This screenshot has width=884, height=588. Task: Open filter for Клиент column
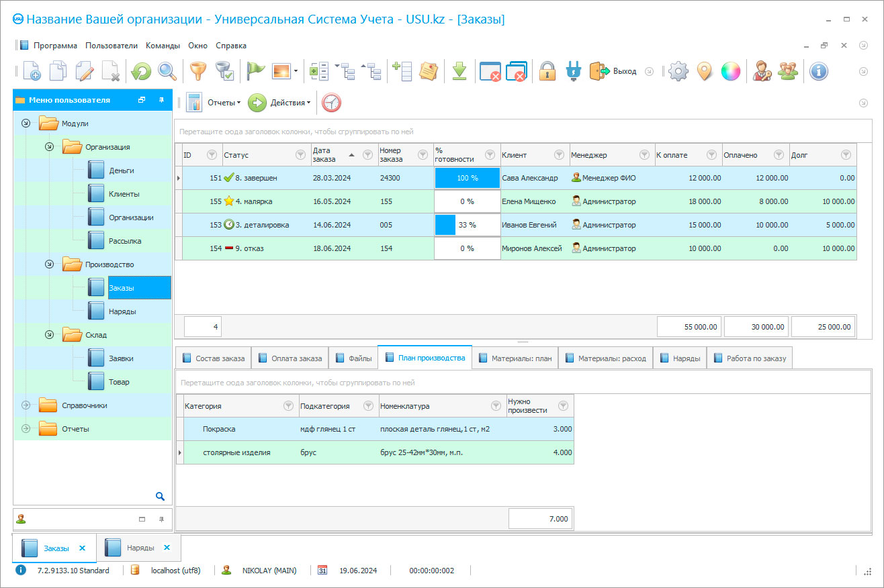coord(558,155)
